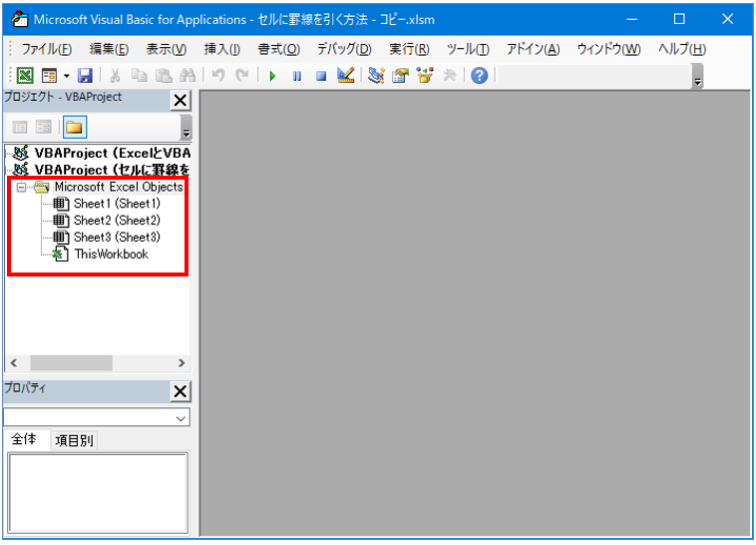The height and width of the screenshot is (545, 756).
Task: Open Project Explorer toolbar icon
Action: (x=376, y=75)
